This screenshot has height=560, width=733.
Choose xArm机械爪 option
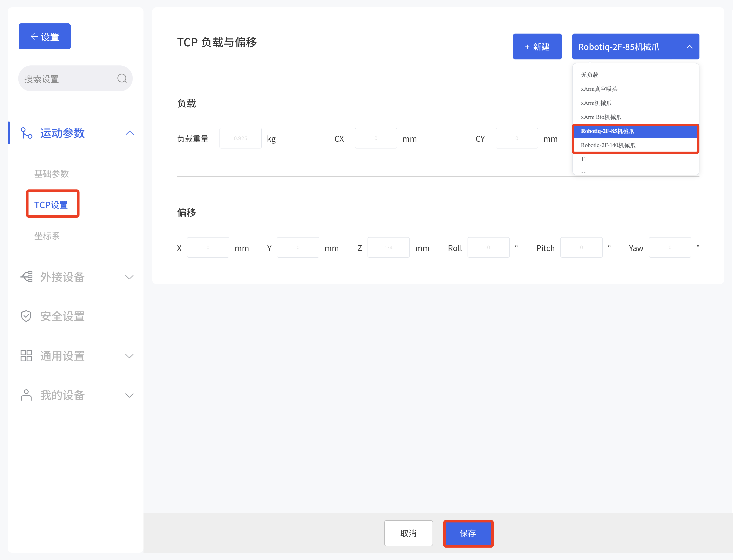[635, 103]
